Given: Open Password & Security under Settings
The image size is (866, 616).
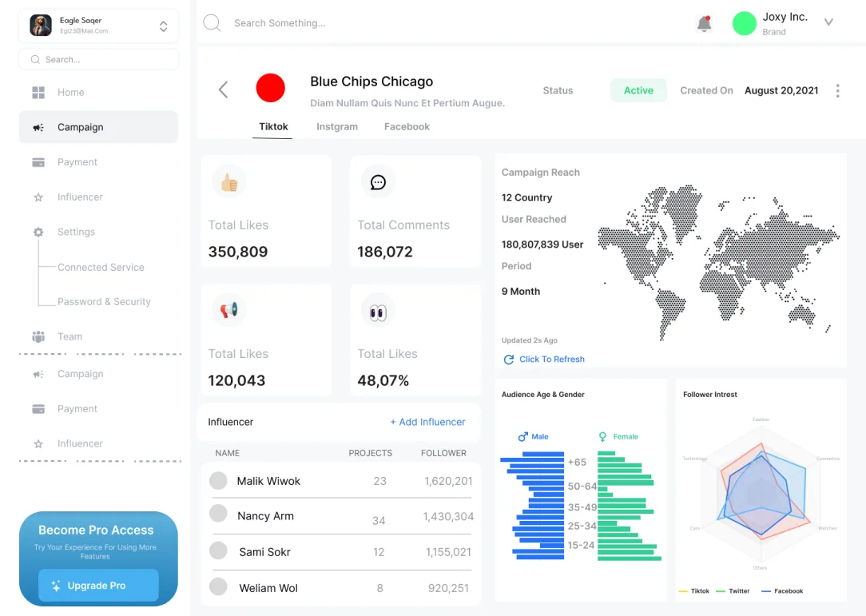Looking at the screenshot, I should (104, 302).
